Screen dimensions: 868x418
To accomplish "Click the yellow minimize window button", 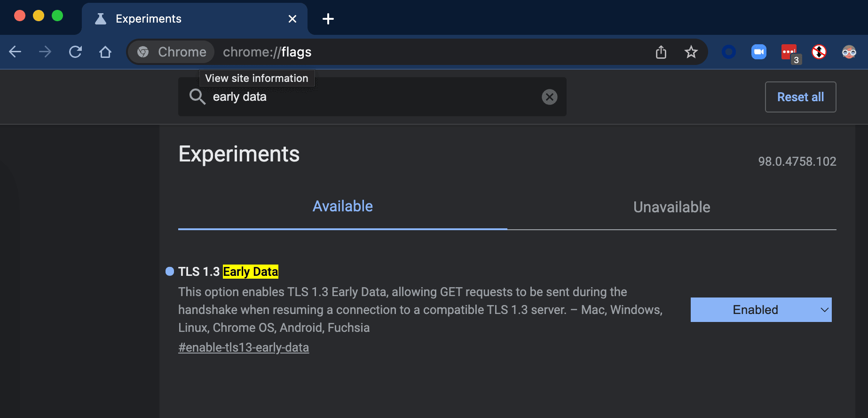I will [39, 16].
